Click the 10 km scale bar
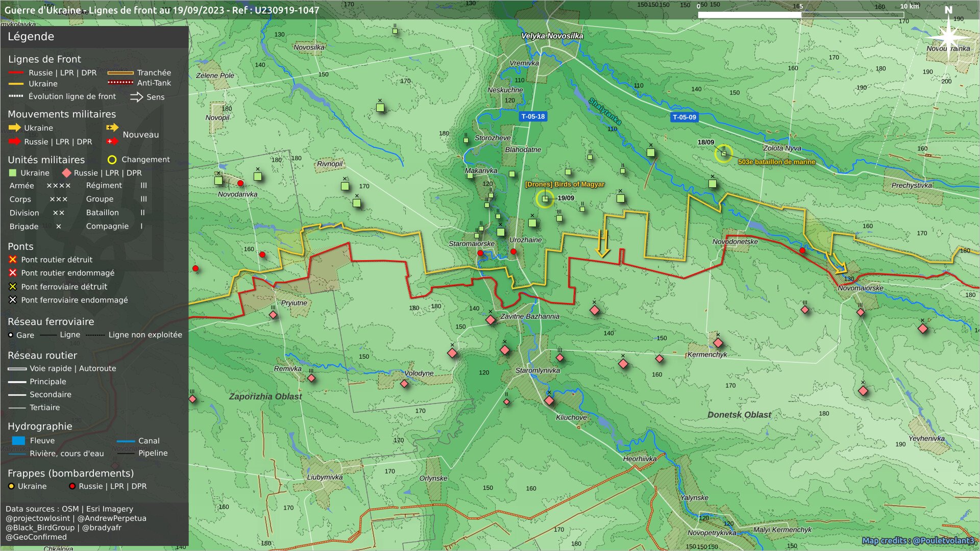Image resolution: width=980 pixels, height=551 pixels. coord(801,15)
